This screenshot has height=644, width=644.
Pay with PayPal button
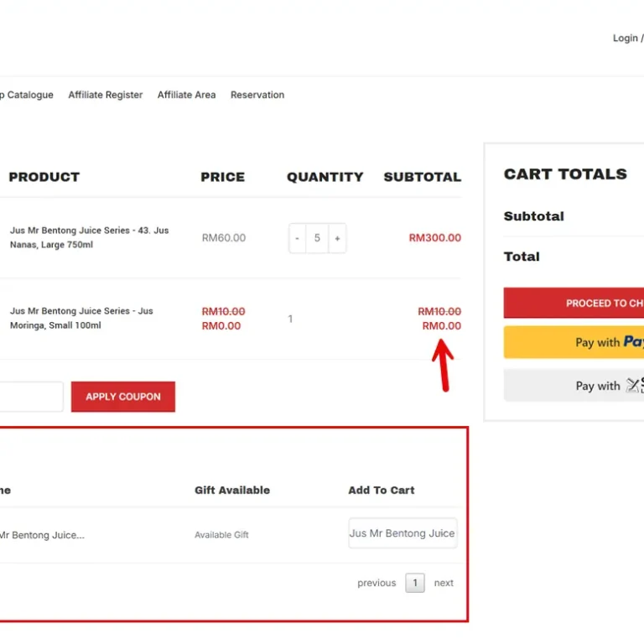574,342
